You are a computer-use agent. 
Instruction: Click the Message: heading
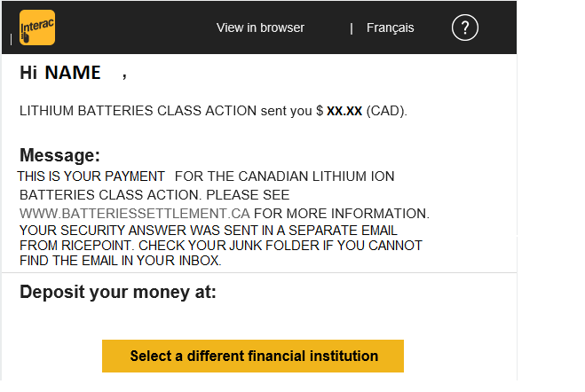click(x=59, y=155)
